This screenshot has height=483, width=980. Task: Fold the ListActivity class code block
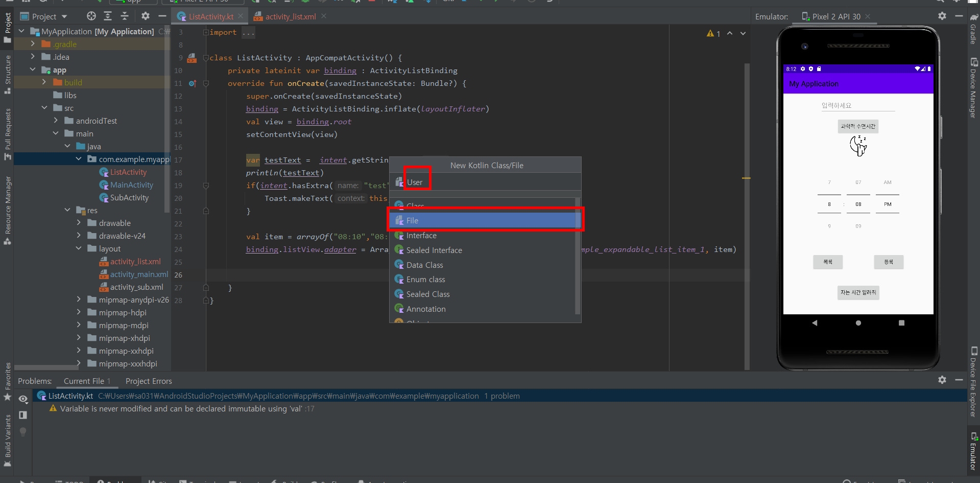click(x=206, y=58)
